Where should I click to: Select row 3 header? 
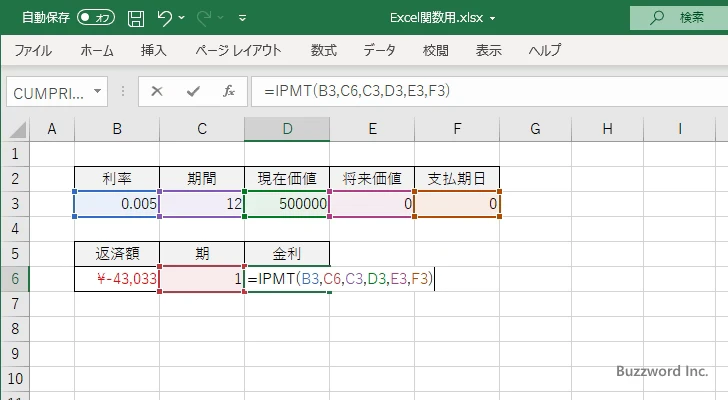click(x=15, y=204)
